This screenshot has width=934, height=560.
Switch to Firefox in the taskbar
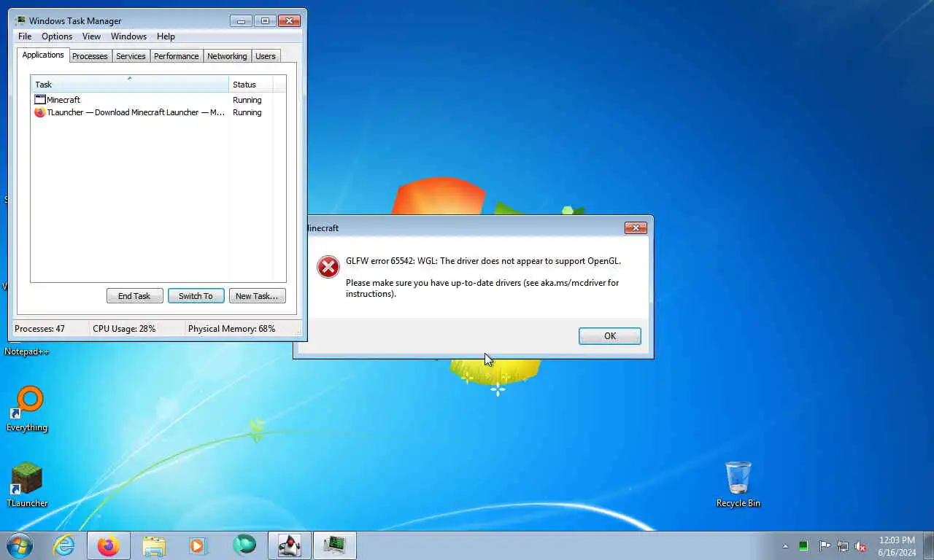pos(109,545)
